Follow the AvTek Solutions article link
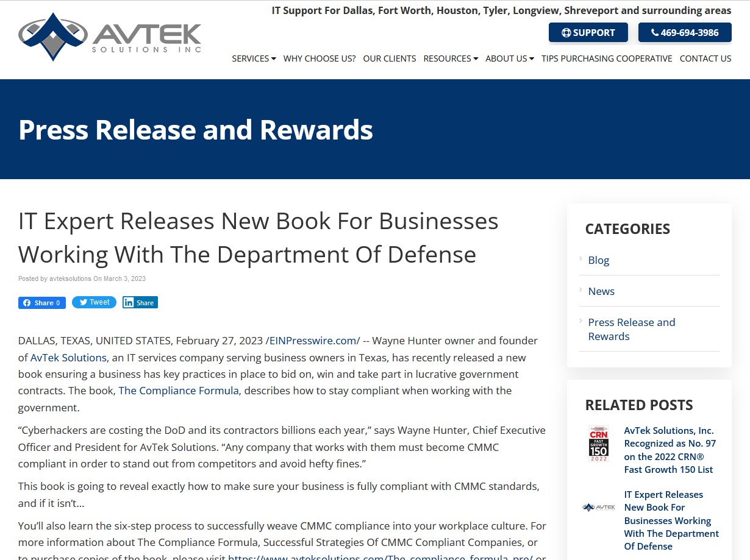The width and height of the screenshot is (750, 560). click(x=68, y=358)
